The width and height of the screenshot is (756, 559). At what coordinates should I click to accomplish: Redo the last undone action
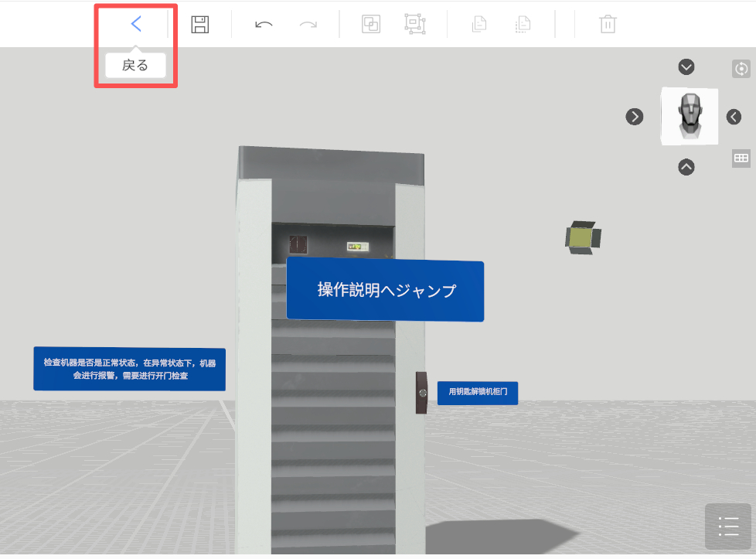[308, 25]
